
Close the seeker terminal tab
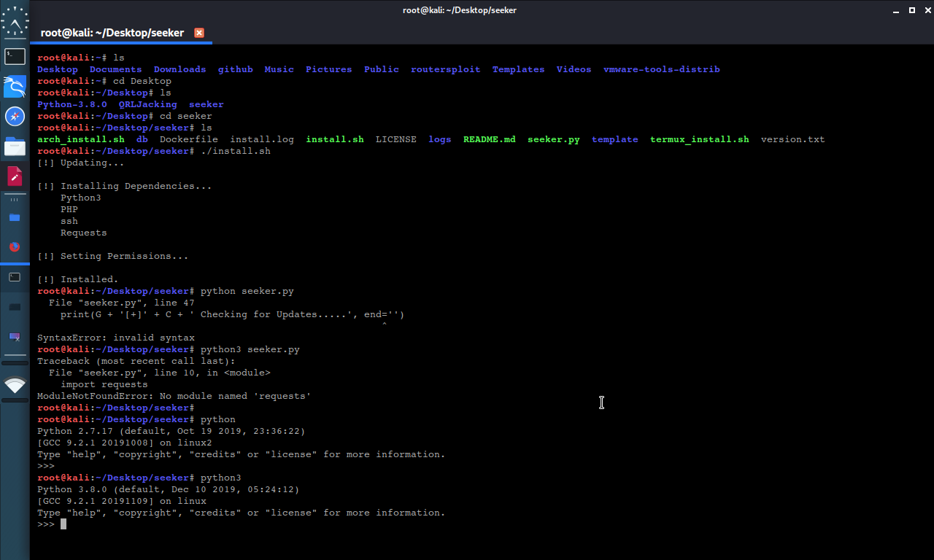198,33
